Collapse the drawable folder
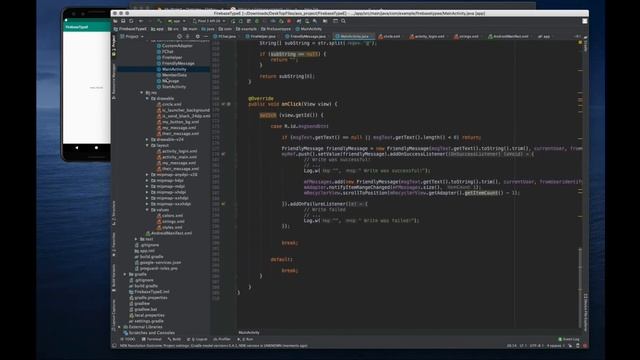The image size is (640, 360). click(147, 98)
